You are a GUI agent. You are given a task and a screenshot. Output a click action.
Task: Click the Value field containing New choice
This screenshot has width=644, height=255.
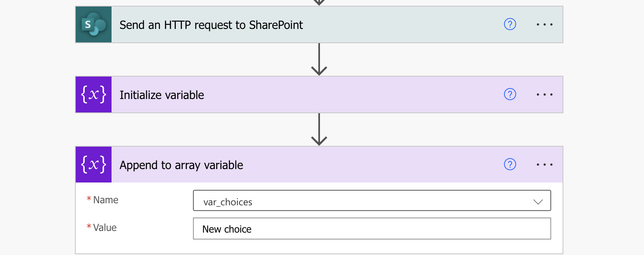[372, 229]
